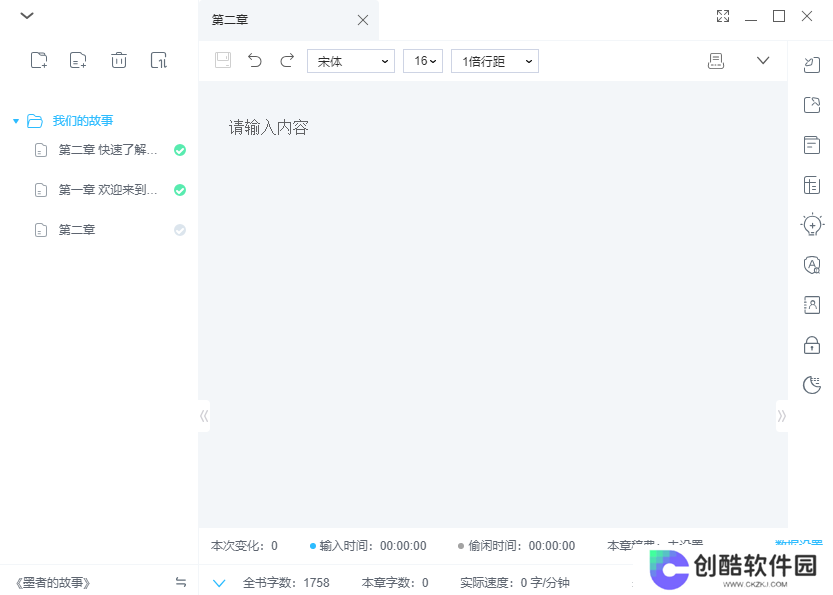833x595 pixels.
Task: Create a new volume folder icon
Action: 39,60
